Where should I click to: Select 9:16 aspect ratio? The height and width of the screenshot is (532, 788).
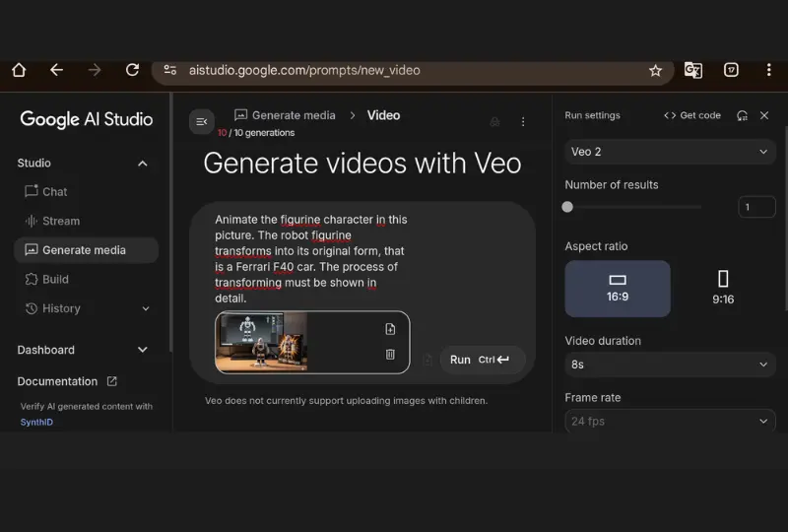[x=723, y=289]
